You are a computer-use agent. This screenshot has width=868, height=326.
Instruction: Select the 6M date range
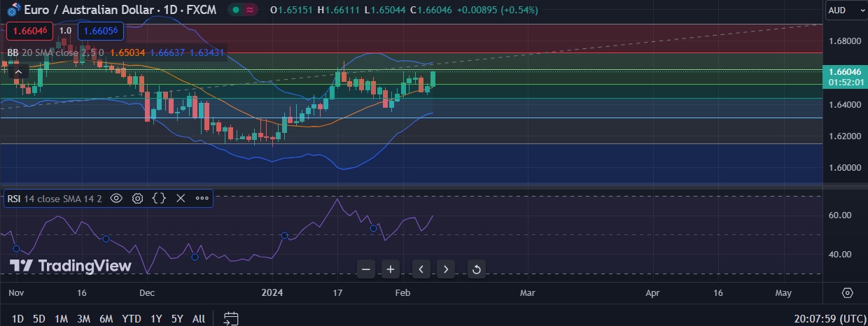tap(106, 319)
